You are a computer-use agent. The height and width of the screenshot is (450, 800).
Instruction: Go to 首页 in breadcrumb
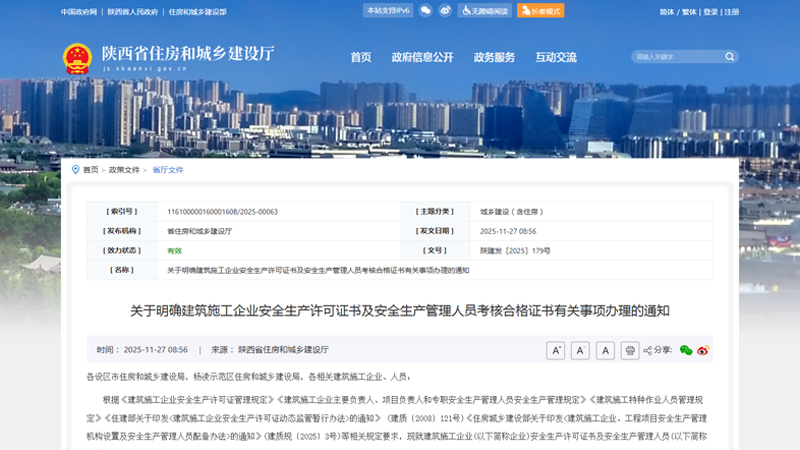pyautogui.click(x=91, y=170)
